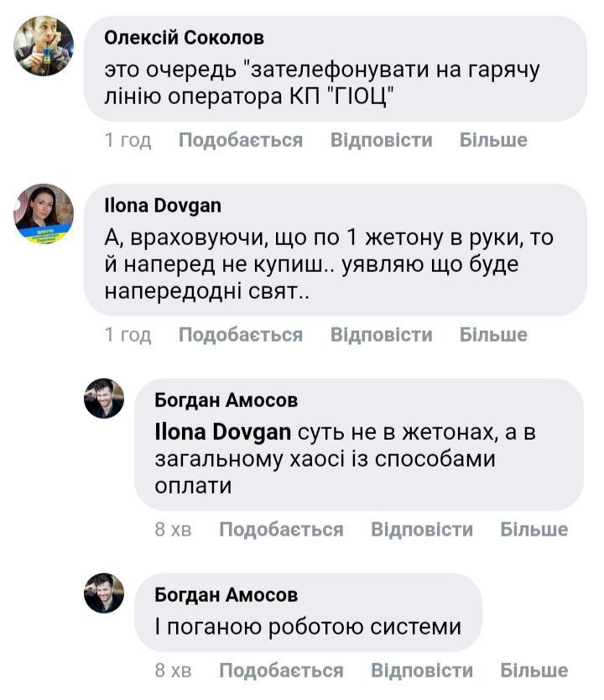Open Богдан Амосов name on first reply
604x700 pixels.
coord(226,400)
